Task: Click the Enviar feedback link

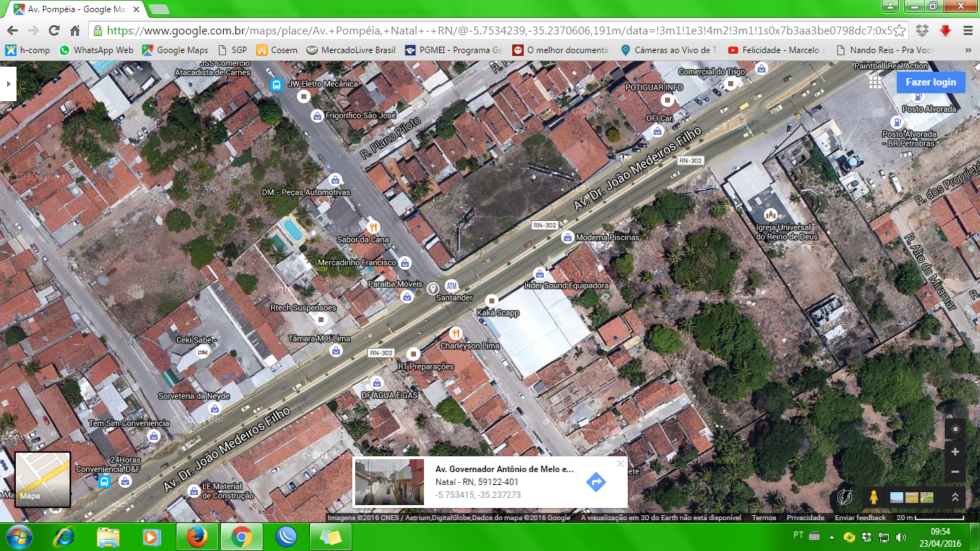Action: (860, 517)
